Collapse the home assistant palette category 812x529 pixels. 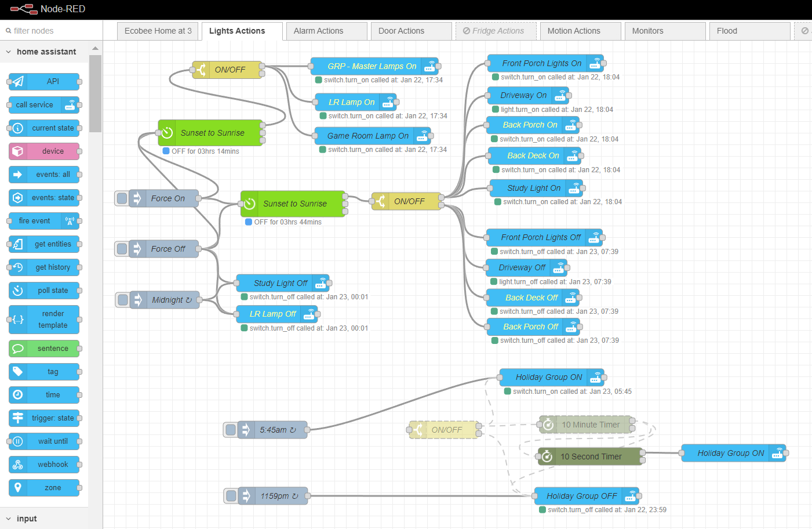point(44,52)
